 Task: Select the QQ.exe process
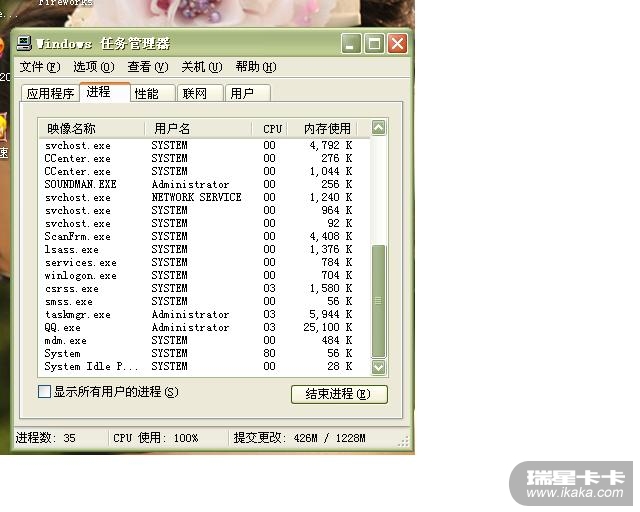click(204, 327)
